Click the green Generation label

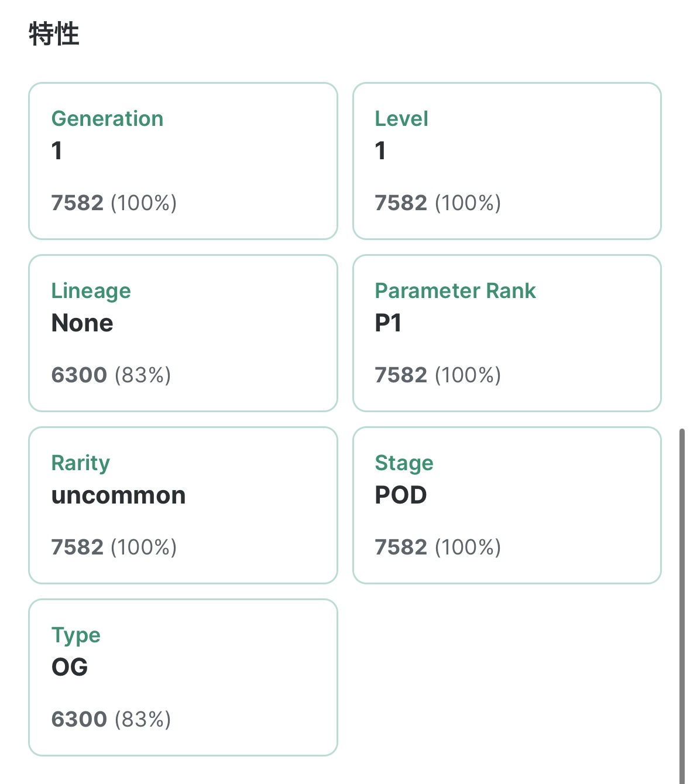click(x=107, y=119)
